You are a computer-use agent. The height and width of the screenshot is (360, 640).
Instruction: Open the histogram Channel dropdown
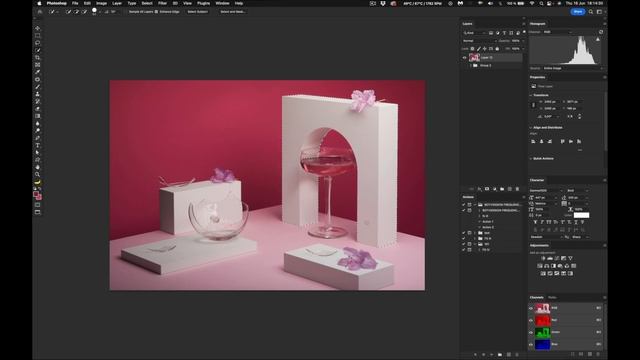[558, 32]
